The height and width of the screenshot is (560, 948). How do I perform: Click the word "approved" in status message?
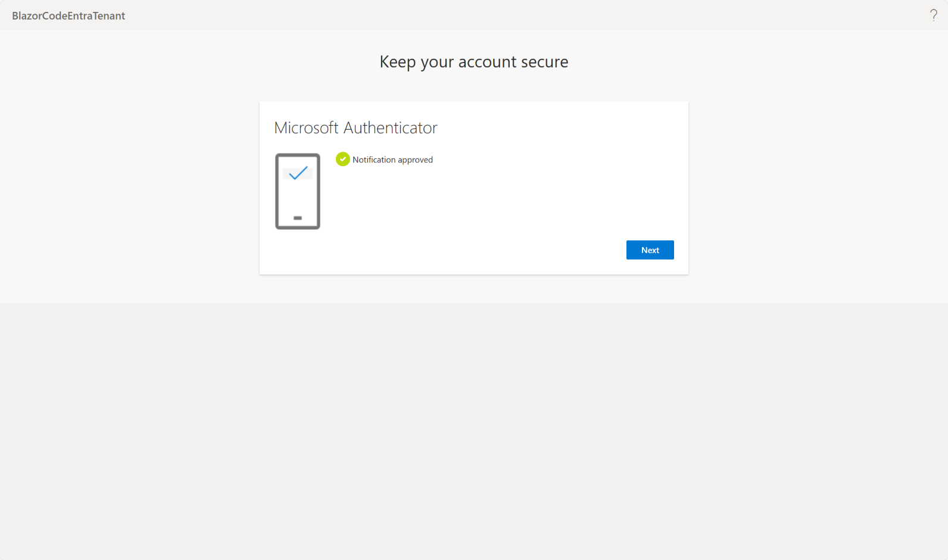[x=415, y=160]
